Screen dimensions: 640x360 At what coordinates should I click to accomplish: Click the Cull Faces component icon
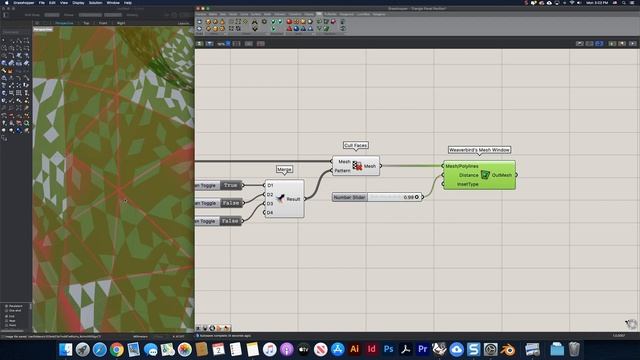pyautogui.click(x=357, y=166)
